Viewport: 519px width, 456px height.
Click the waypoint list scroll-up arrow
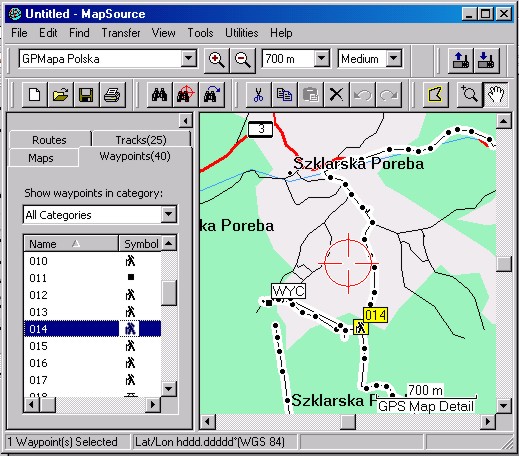[169, 243]
